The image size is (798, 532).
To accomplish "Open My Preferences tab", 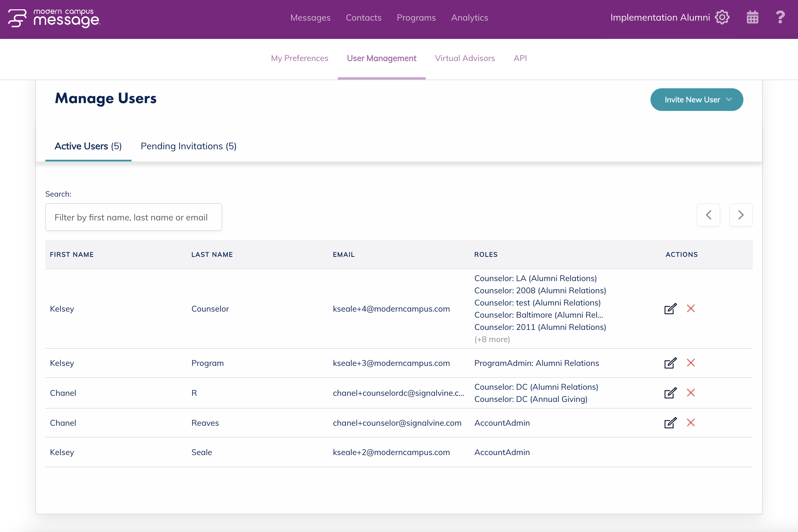I will click(299, 58).
